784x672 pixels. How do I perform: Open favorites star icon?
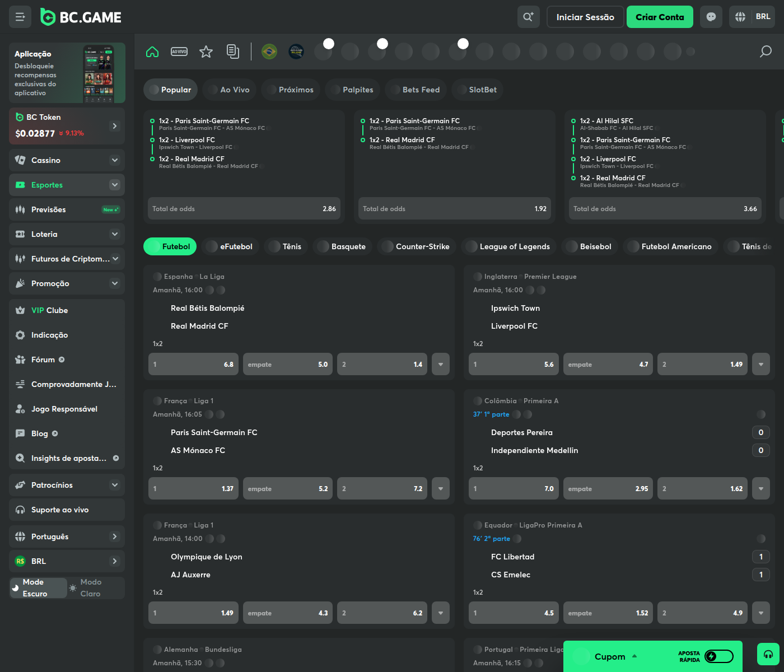pos(206,52)
